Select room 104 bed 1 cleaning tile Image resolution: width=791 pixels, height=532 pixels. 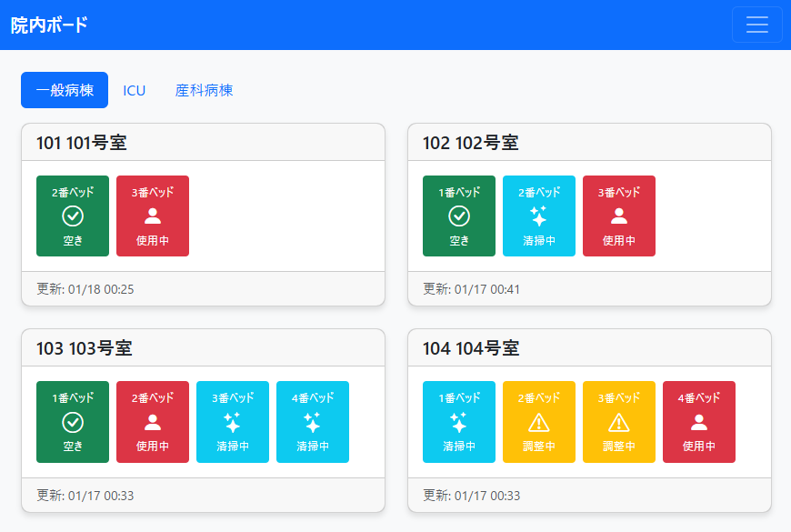click(x=459, y=422)
